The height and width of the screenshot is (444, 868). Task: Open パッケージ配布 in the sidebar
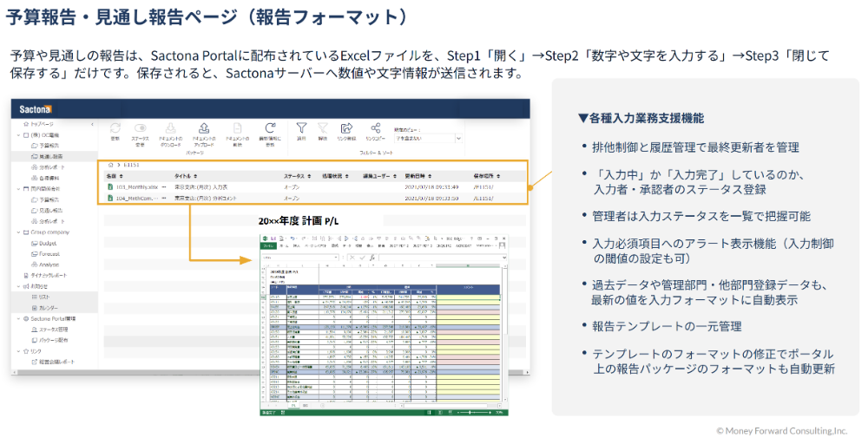click(x=53, y=341)
